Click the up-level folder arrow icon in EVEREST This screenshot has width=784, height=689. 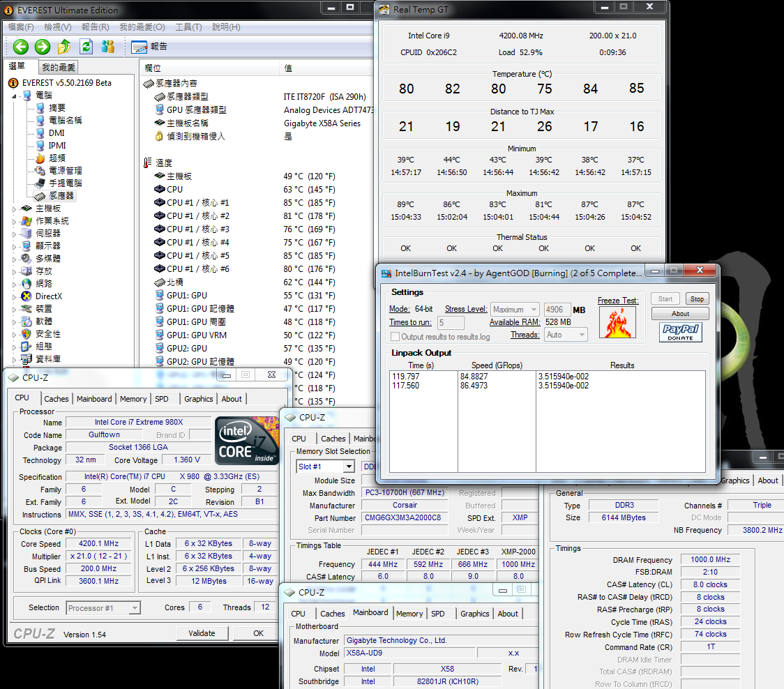64,47
